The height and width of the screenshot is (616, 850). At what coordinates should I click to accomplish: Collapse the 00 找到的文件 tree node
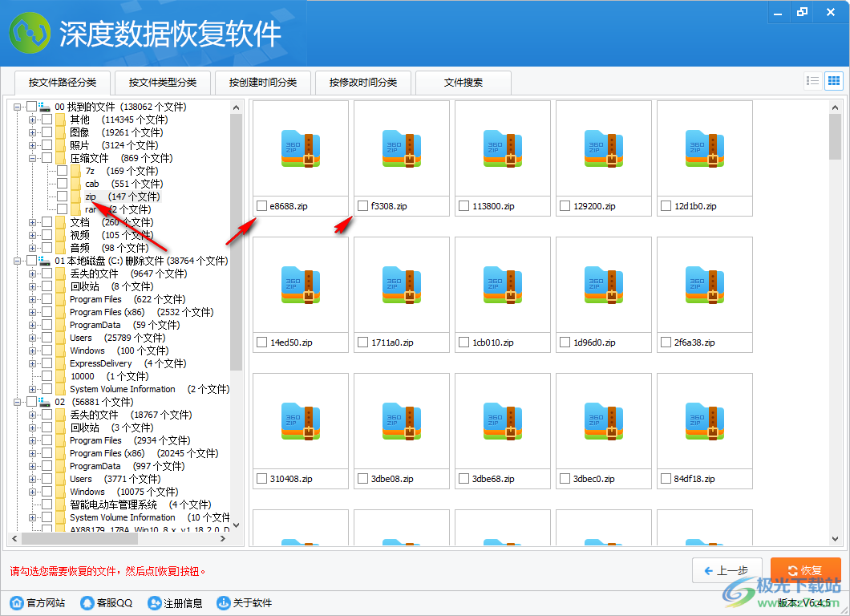pyautogui.click(x=18, y=107)
